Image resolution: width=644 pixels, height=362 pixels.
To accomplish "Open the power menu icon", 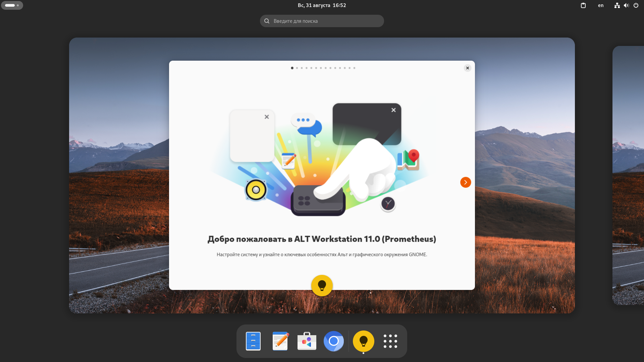I will pos(636,5).
